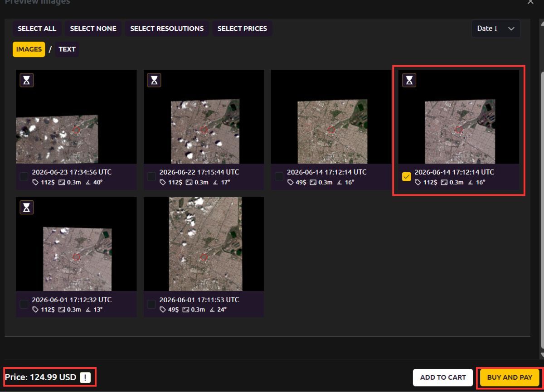The height and width of the screenshot is (392, 544).
Task: Tick checkbox for 2026-06-01 17:11:53 UTC image
Action: [x=151, y=304]
